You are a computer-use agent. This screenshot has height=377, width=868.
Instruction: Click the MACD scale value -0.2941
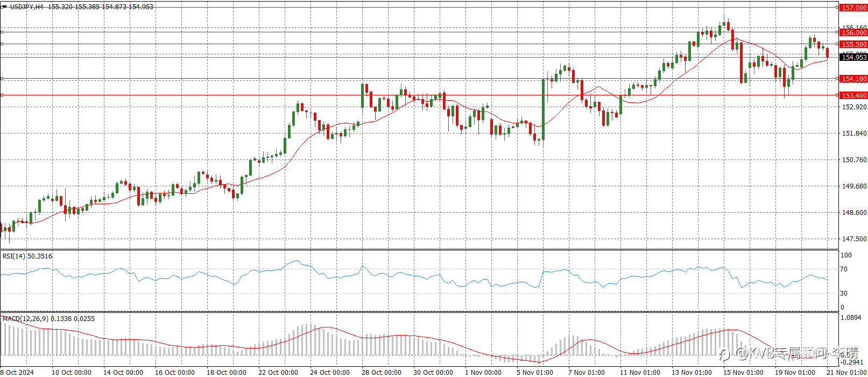pos(852,362)
